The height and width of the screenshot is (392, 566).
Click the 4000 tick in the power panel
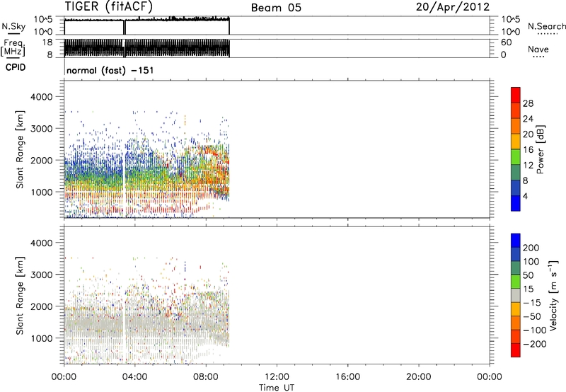point(41,97)
